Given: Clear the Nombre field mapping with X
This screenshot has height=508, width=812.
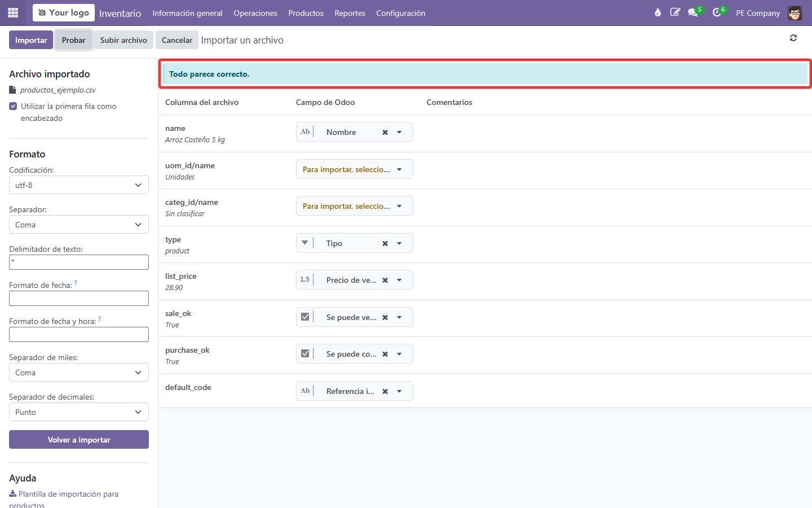Looking at the screenshot, I should [x=385, y=132].
